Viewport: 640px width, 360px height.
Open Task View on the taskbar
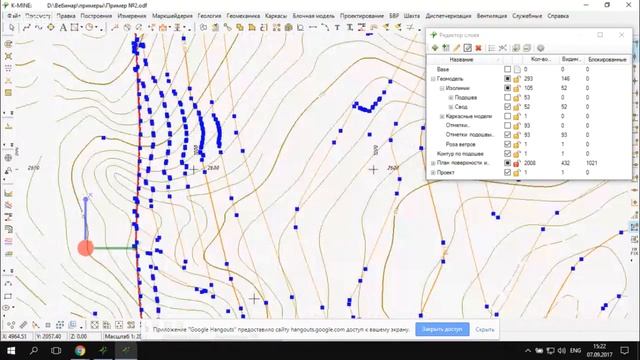click(56, 350)
